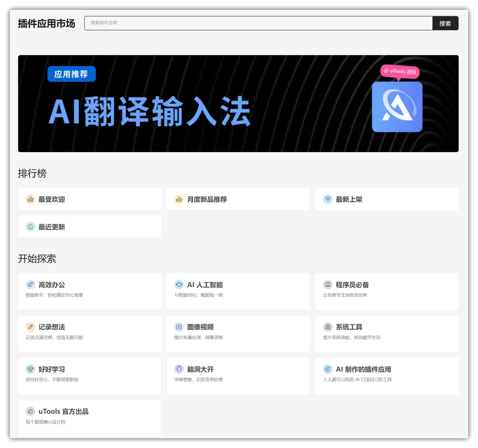
Task: Click text 记录点滴灵感，创造无限可能
Action: pyautogui.click(x=54, y=338)
